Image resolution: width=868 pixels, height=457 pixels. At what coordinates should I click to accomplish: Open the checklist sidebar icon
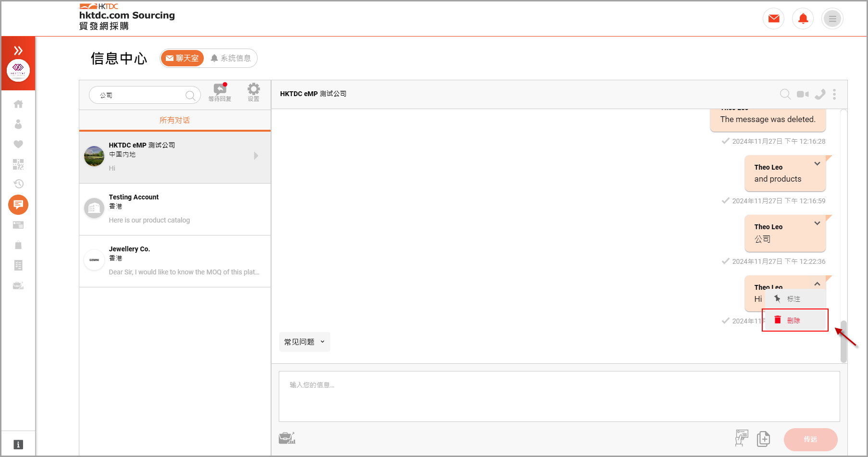pyautogui.click(x=18, y=265)
